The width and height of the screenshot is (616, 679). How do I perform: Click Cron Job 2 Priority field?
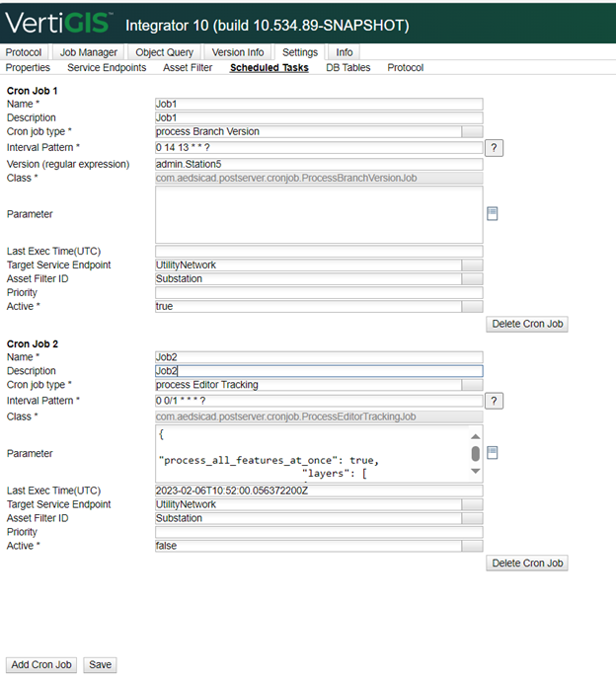pos(319,532)
